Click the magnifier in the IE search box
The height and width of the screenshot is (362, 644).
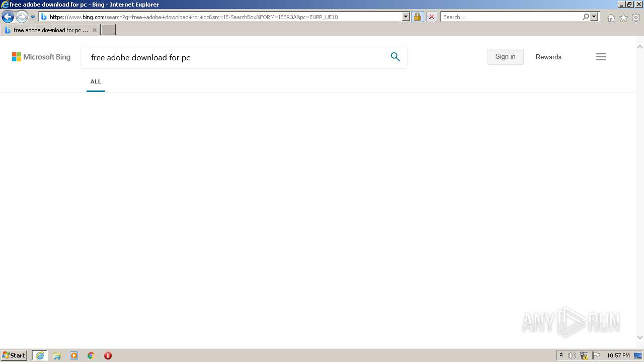(x=586, y=17)
